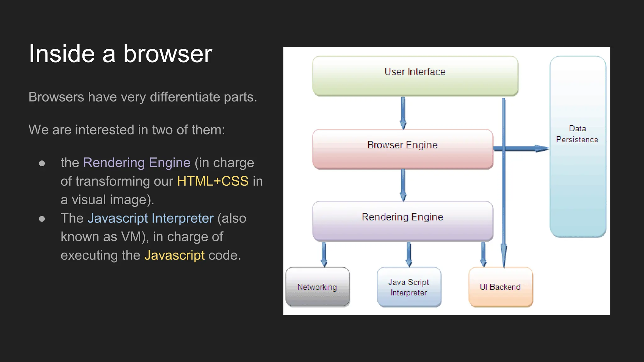The image size is (644, 362).
Task: Click the Networking box
Action: pyautogui.click(x=317, y=287)
